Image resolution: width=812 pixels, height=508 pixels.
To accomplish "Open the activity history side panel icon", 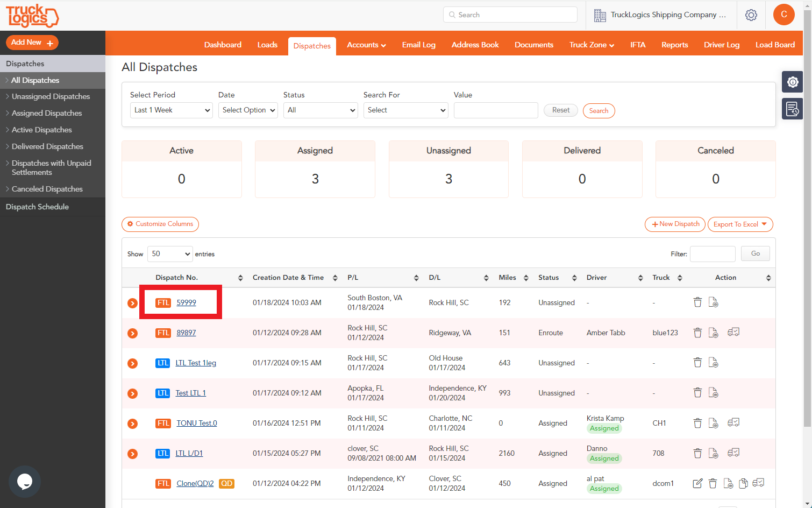I will click(792, 109).
